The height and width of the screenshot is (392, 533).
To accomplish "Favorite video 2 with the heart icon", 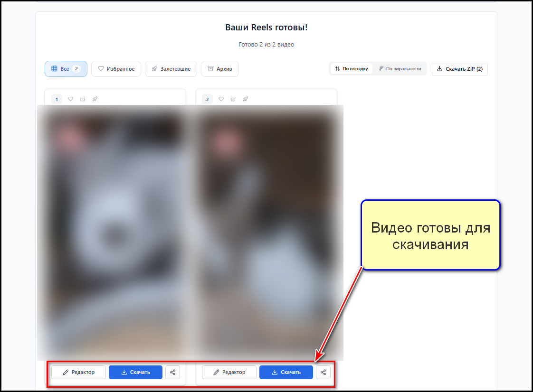I will [x=221, y=99].
